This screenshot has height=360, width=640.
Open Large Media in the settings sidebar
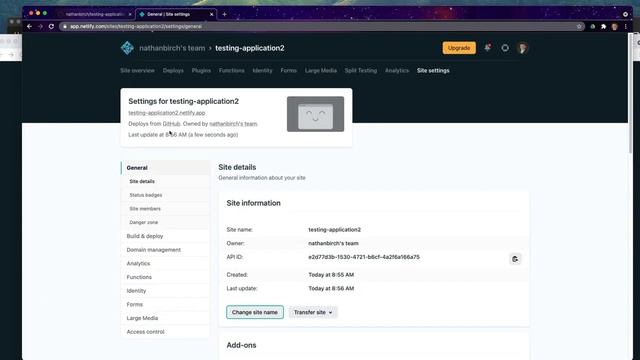click(165, 318)
